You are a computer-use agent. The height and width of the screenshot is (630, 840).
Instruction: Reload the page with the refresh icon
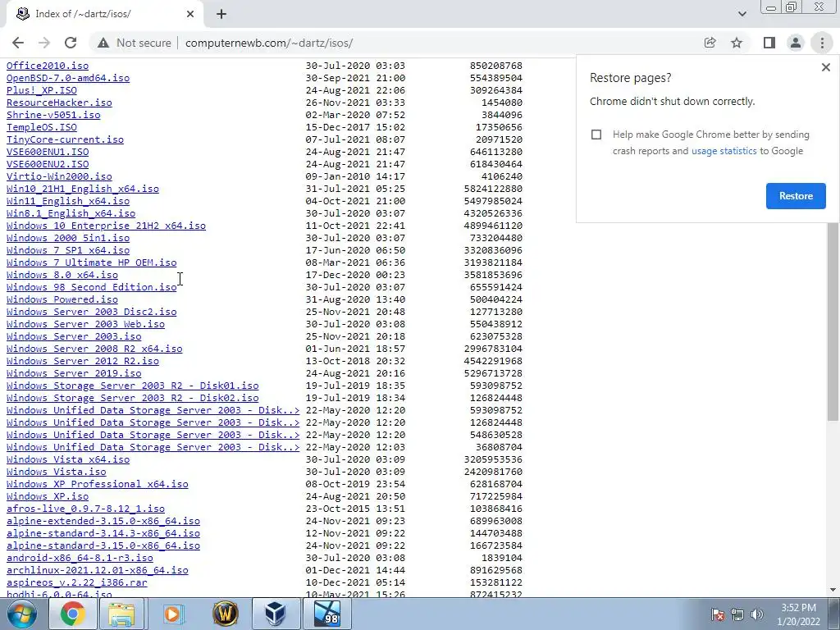pos(71,43)
